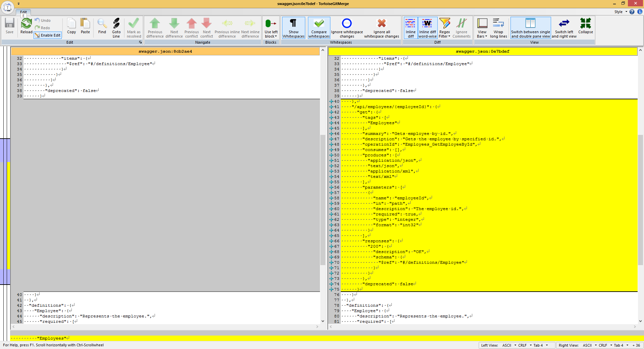Toggle Inline diff
This screenshot has height=349, width=644.
(411, 28)
